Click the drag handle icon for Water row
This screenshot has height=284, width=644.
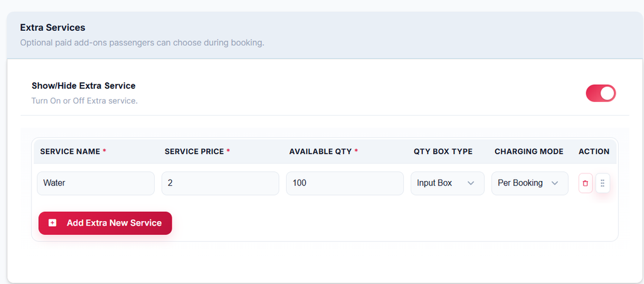click(x=602, y=183)
